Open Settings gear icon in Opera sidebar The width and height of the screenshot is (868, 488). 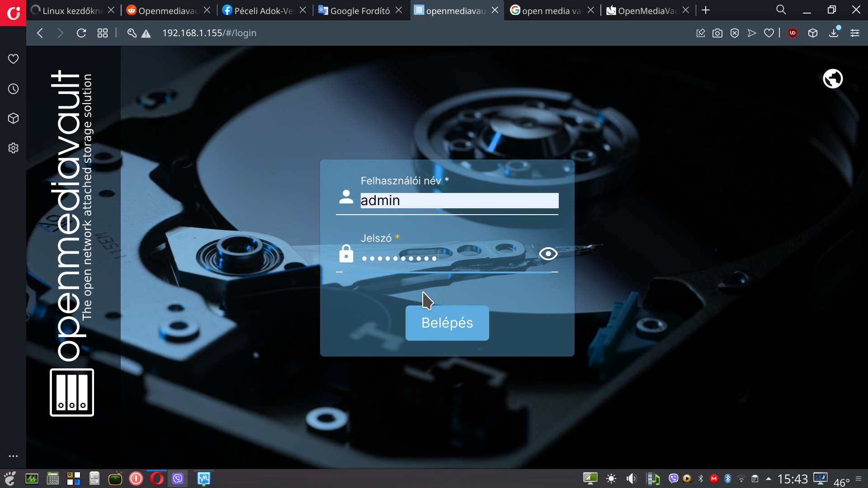pos(13,148)
